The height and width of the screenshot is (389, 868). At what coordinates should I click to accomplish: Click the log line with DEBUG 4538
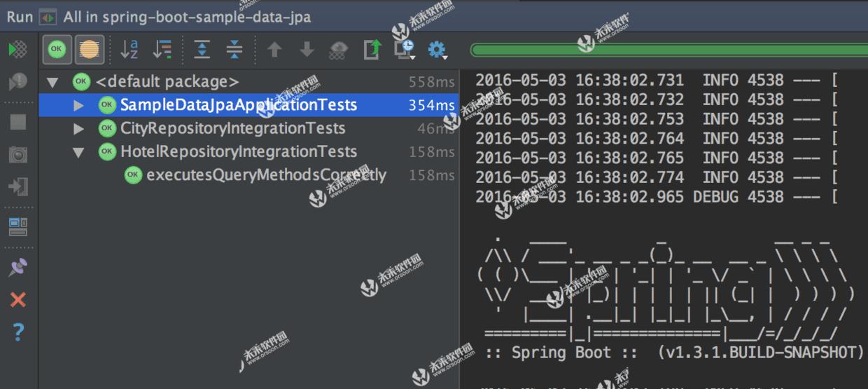pos(657,197)
